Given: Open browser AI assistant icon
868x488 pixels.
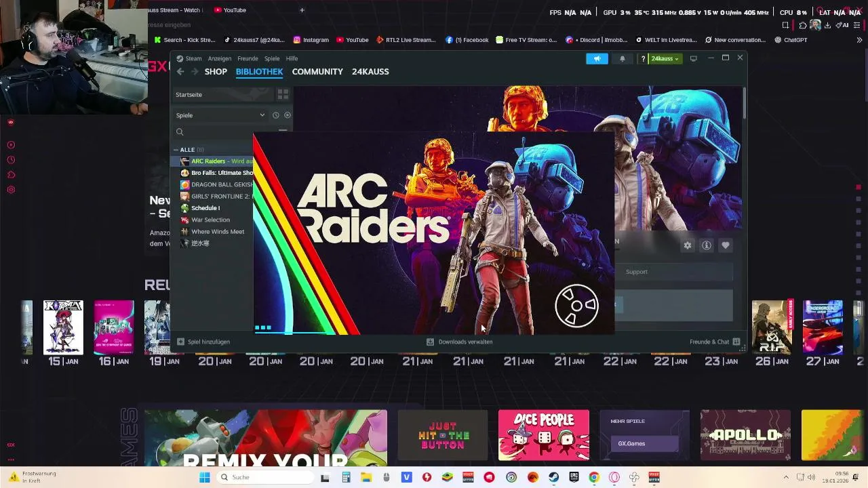Looking at the screenshot, I should pyautogui.click(x=844, y=25).
